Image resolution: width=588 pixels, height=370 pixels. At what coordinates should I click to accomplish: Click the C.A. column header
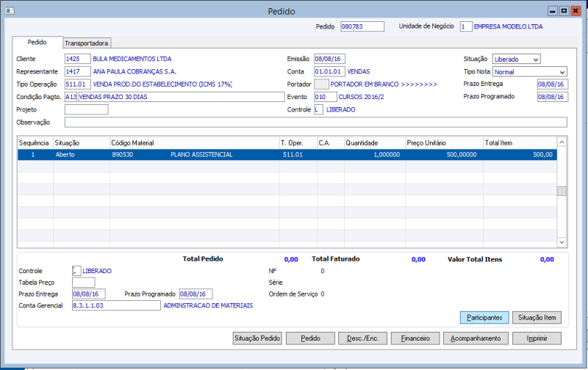point(331,143)
